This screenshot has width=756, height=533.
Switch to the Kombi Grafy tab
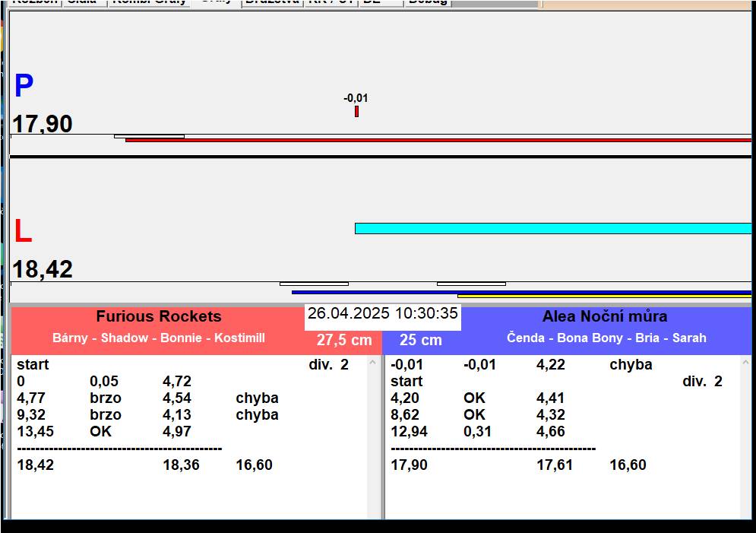[150, 2]
